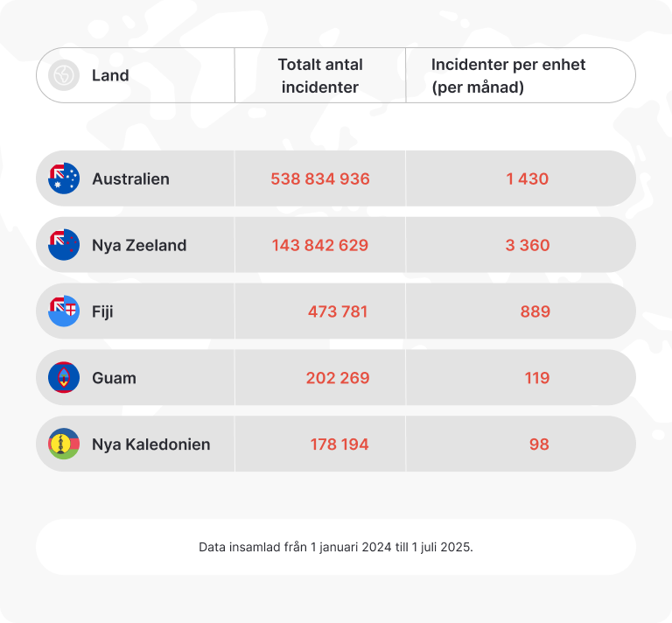Viewport: 672px width, 623px height.
Task: Select the Nya Zeeland country name
Action: pyautogui.click(x=139, y=245)
